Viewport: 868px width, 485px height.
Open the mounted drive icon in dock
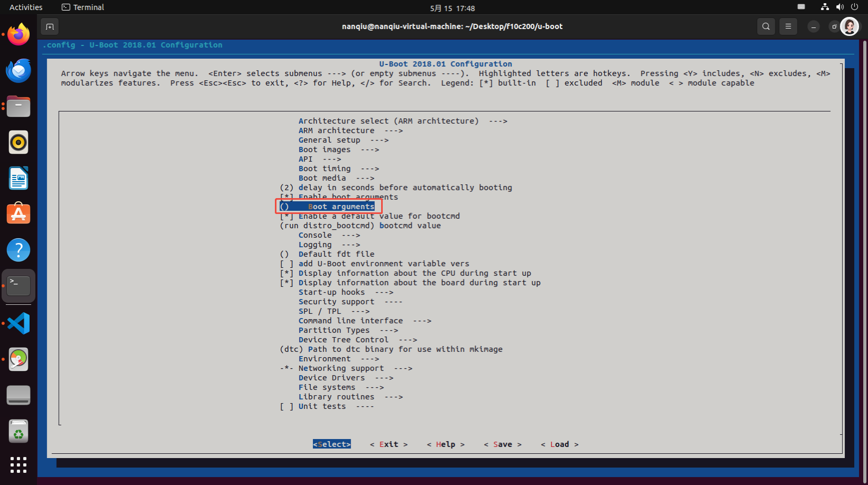click(x=19, y=395)
